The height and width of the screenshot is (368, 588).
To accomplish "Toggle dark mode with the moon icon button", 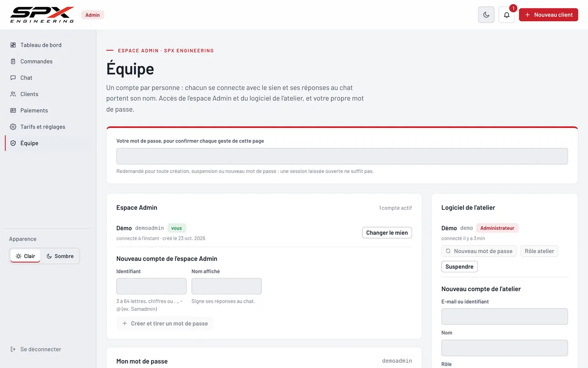I will tap(486, 15).
